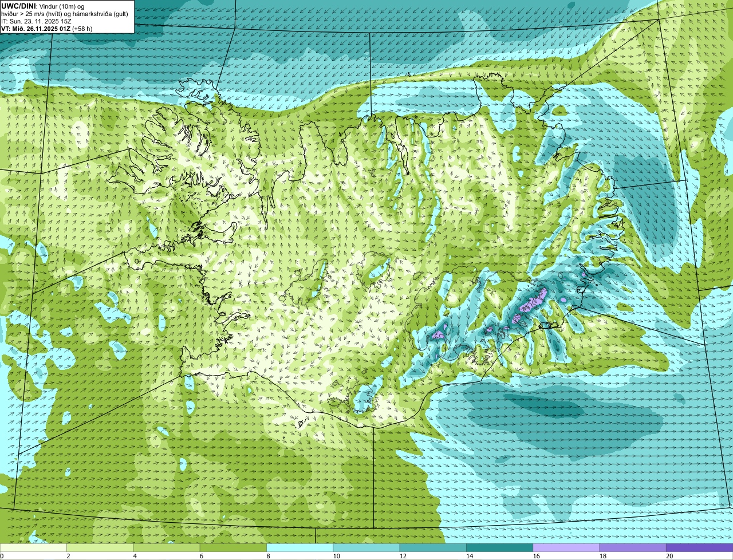Click the 12–14 m/s teal legend segment
Viewport: 733px width, 560px height.
click(x=433, y=548)
